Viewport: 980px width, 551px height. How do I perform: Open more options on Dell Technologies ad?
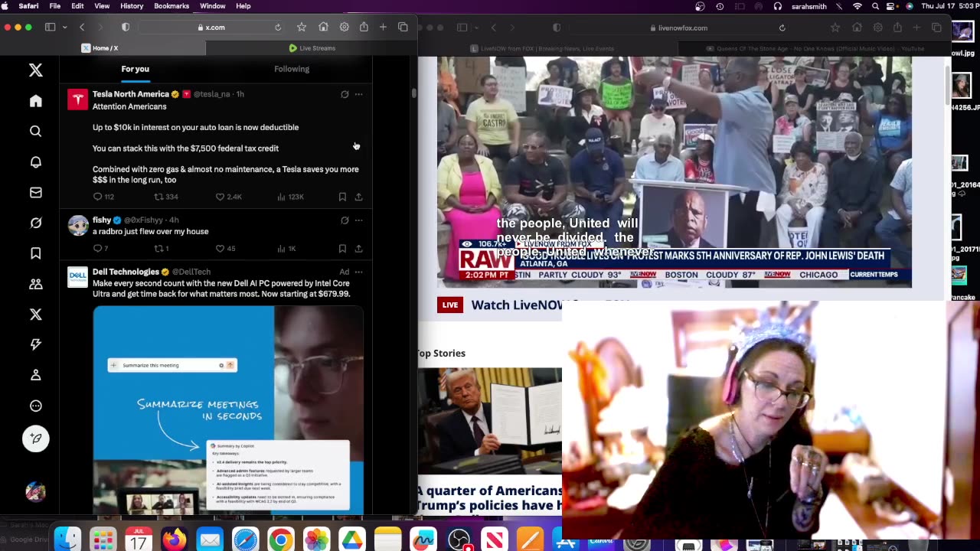(x=358, y=272)
